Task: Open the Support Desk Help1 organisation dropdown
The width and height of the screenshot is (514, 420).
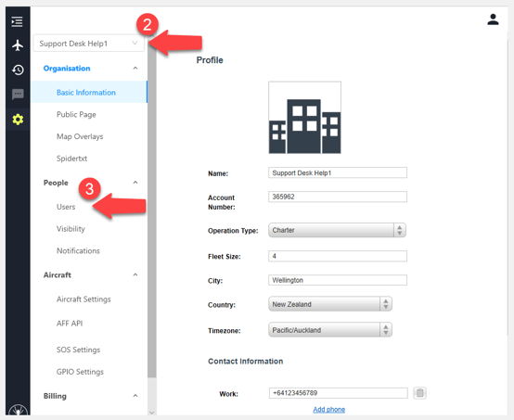Action: (88, 44)
